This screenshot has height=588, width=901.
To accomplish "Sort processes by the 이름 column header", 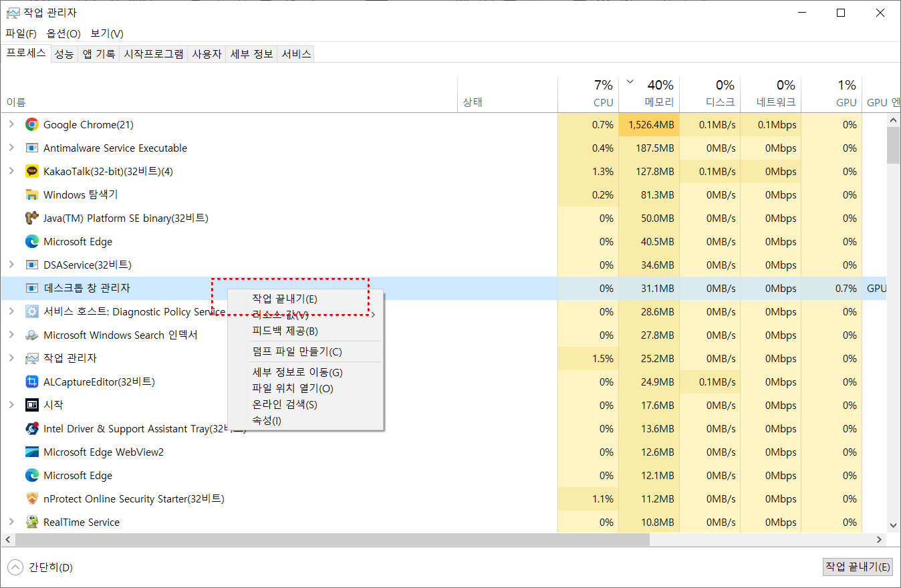I will (x=229, y=94).
